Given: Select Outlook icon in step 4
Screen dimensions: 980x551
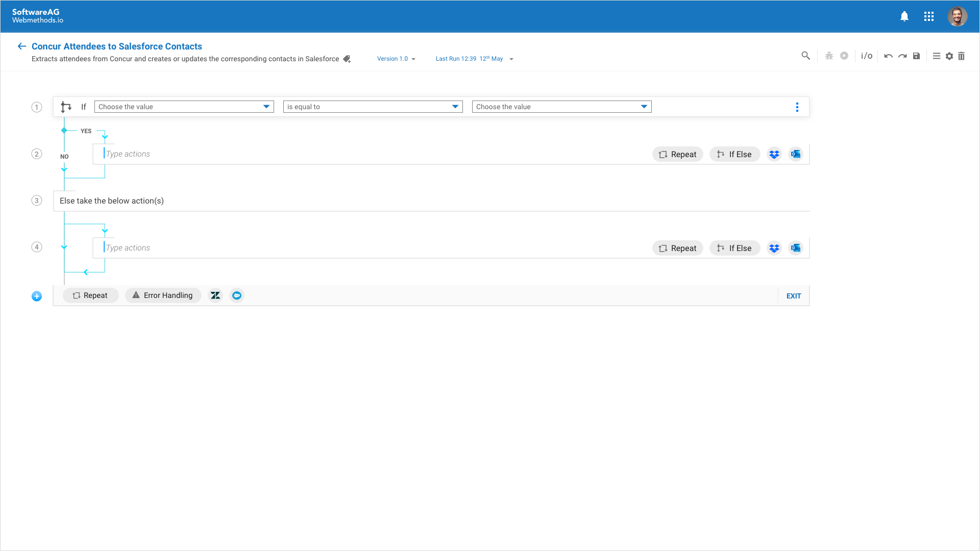Looking at the screenshot, I should 796,248.
